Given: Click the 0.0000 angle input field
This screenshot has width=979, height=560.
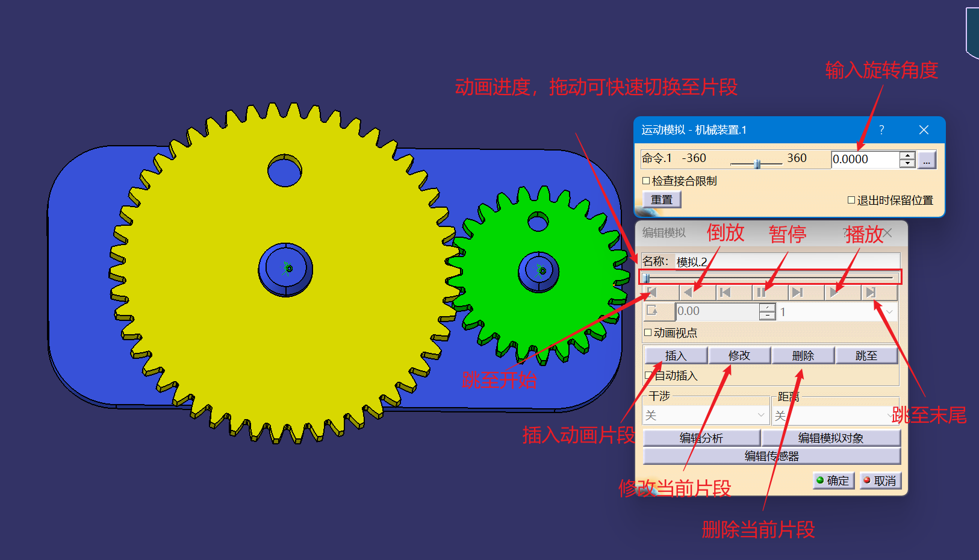Looking at the screenshot, I should pyautogui.click(x=865, y=160).
